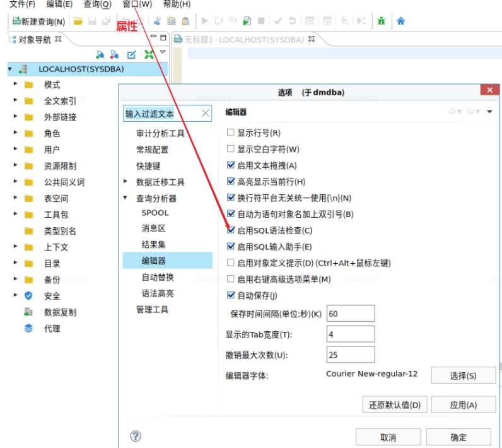This screenshot has width=502, height=448.
Task: Toggle 高亮显示当前行(H) checkbox
Action: point(231,181)
